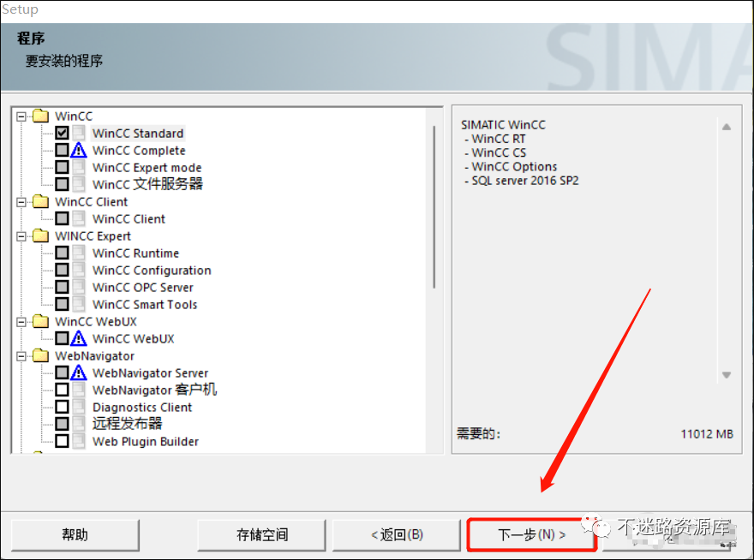754x560 pixels.
Task: Select the Diagnostics Client label
Action: (x=142, y=407)
